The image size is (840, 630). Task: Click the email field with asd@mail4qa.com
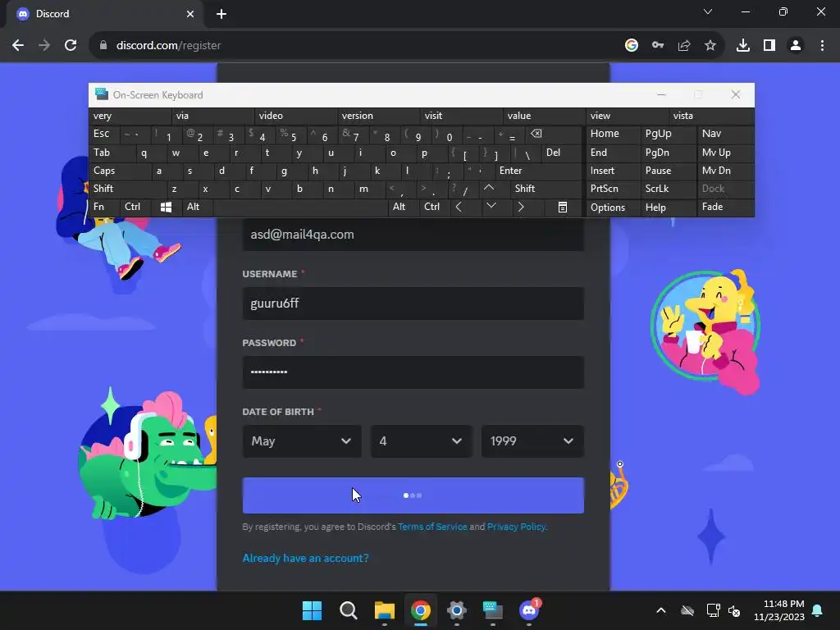click(x=413, y=235)
